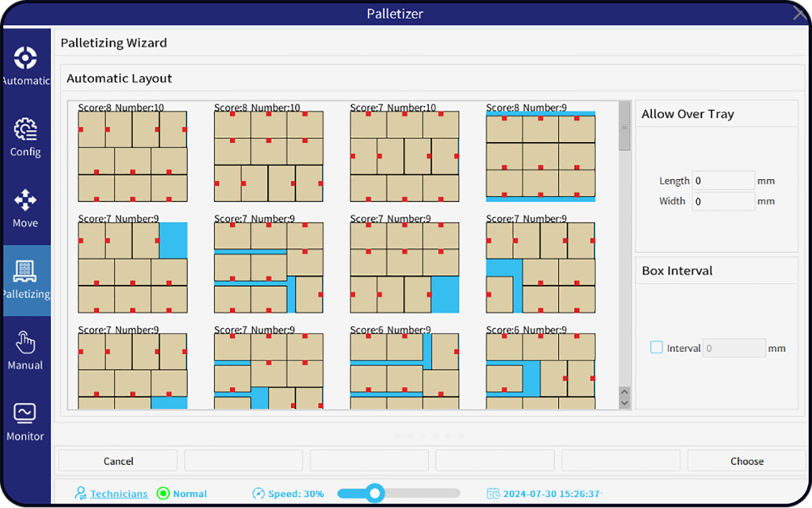The image size is (812, 508).
Task: Open the Monitor sidebar icon
Action: coord(25,414)
